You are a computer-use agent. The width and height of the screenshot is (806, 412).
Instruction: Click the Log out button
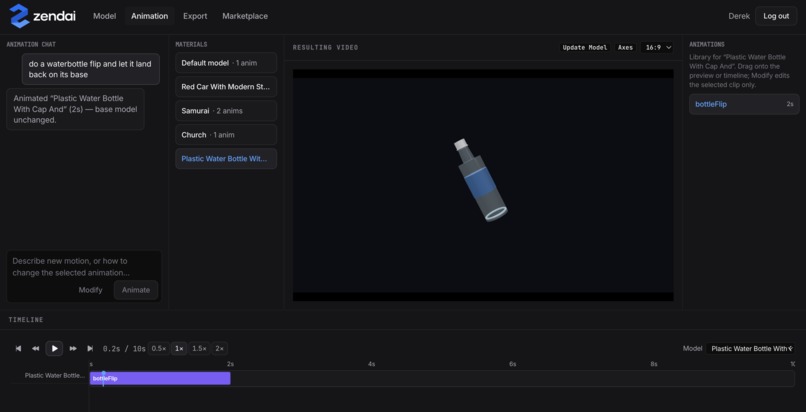coord(776,16)
